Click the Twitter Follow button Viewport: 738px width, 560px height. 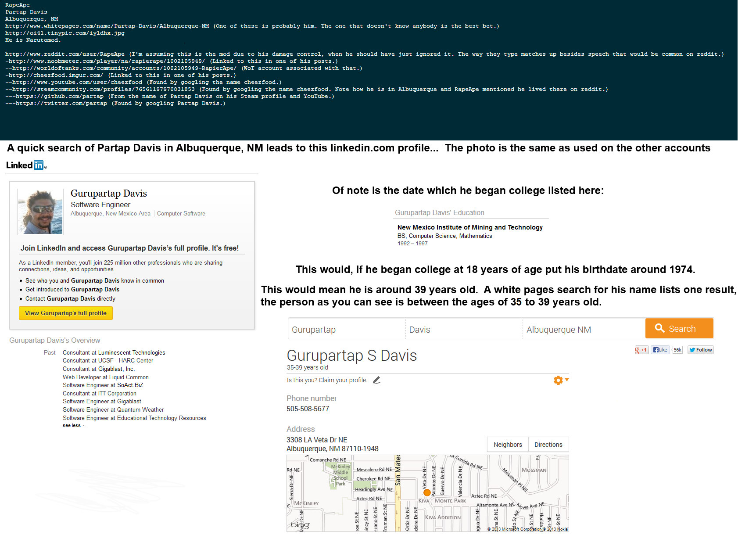[700, 350]
